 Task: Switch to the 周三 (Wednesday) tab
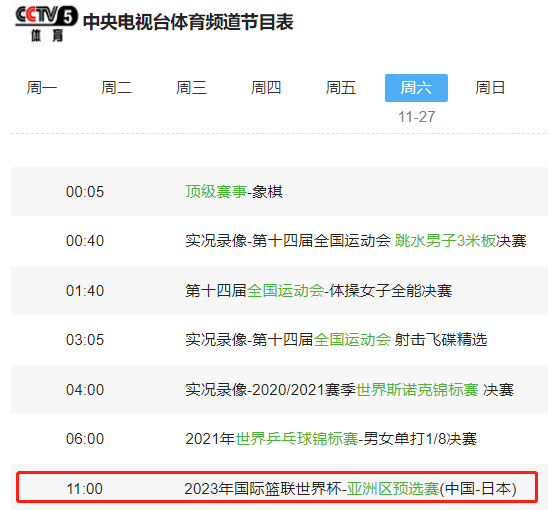[192, 88]
